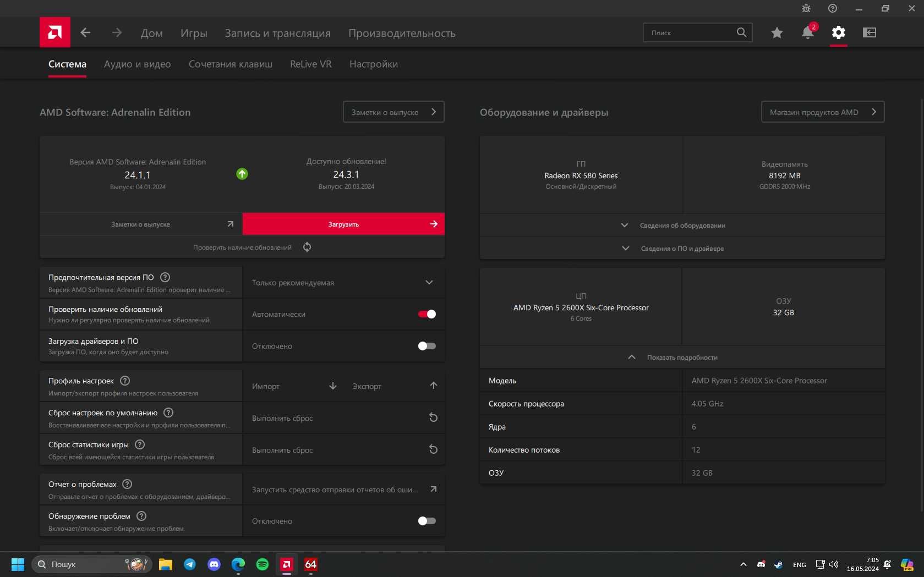This screenshot has height=577, width=924.
Task: Expand Сведения об оборудовании
Action: 682,226
